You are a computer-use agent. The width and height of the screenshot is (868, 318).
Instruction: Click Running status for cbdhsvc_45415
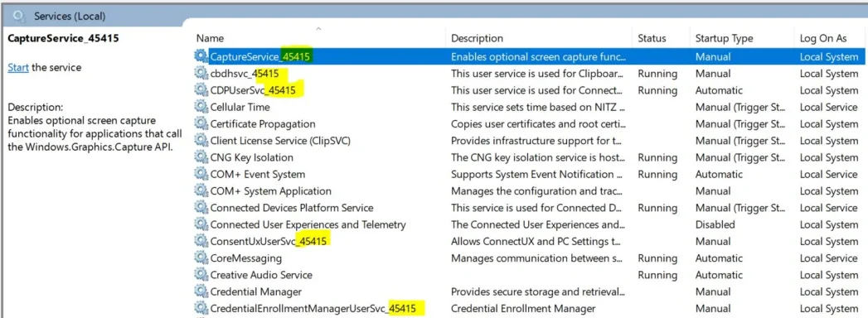657,74
